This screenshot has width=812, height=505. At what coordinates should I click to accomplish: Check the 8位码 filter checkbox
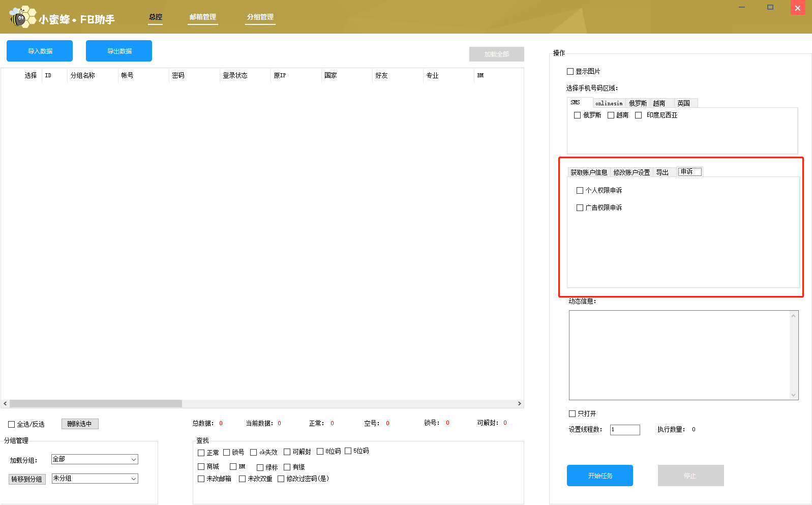(320, 452)
